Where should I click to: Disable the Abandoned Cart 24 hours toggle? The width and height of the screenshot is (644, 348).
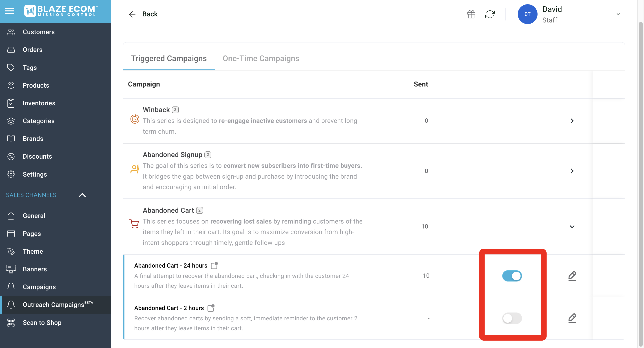pyautogui.click(x=512, y=276)
